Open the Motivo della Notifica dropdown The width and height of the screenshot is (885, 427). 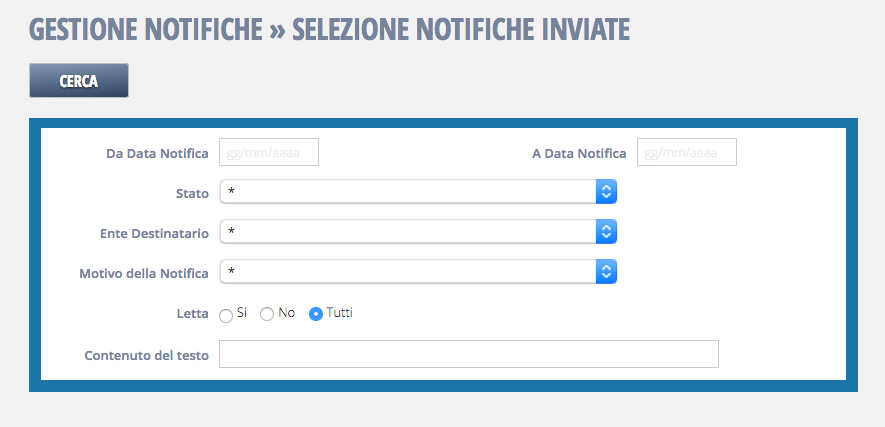pos(417,272)
